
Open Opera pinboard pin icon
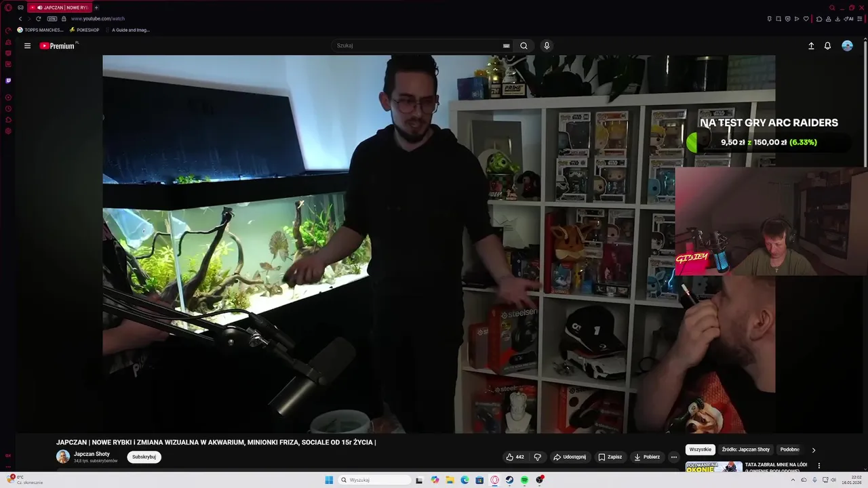769,19
